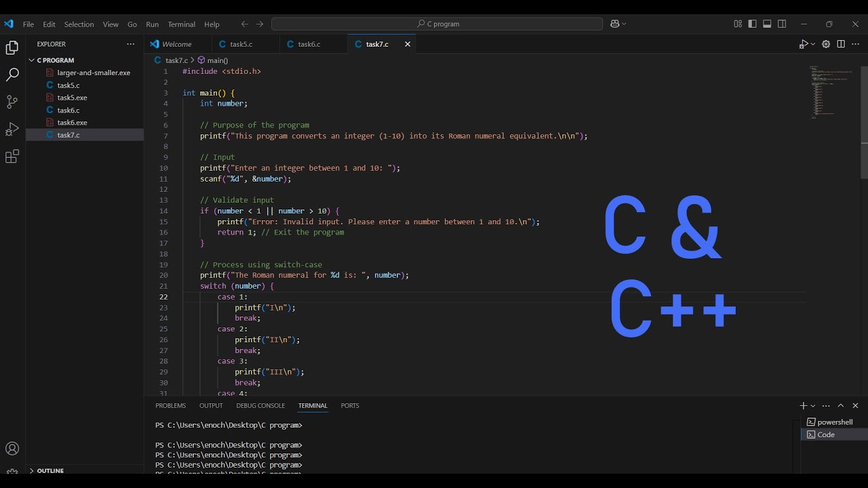Open the Explorer view in activity bar
The height and width of the screenshot is (488, 868).
(12, 48)
